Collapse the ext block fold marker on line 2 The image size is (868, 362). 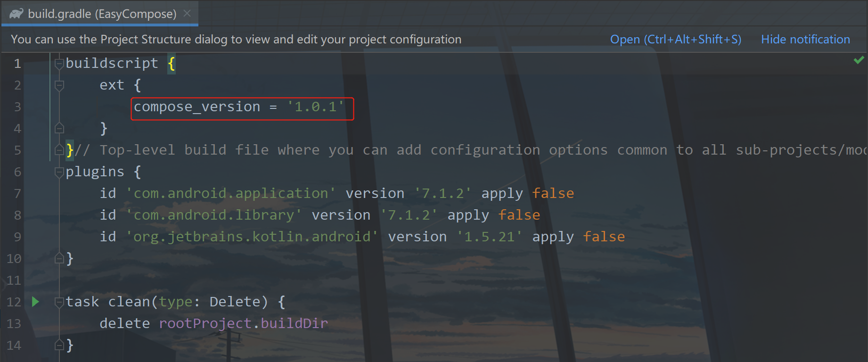click(x=59, y=85)
